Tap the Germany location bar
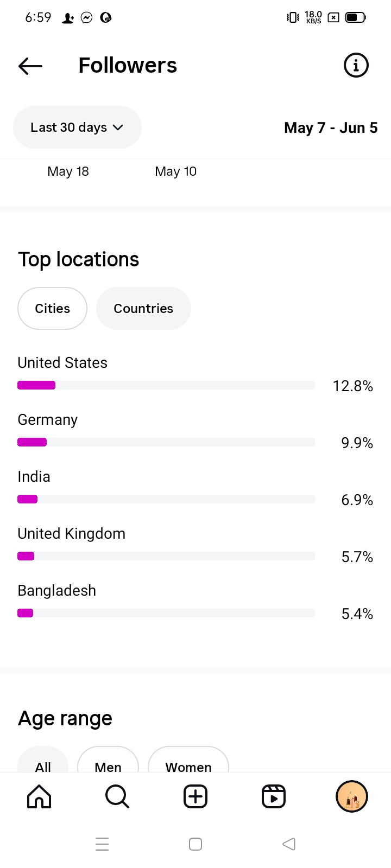Image resolution: width=391 pixels, height=868 pixels. [166, 442]
